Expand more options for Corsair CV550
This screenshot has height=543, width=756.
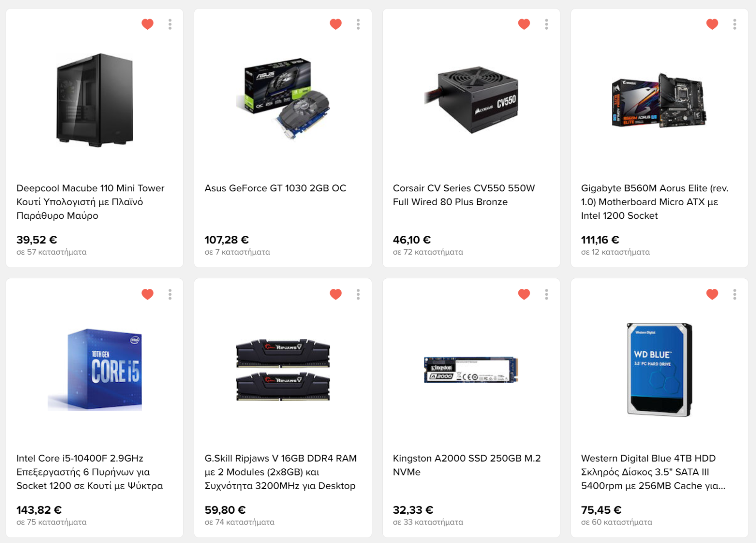547,24
